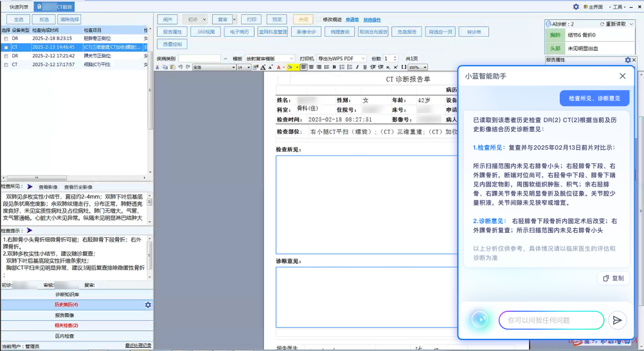Expand the 导出为WPS PDF printer dropdown
This screenshot has width=644, height=351.
363,59
